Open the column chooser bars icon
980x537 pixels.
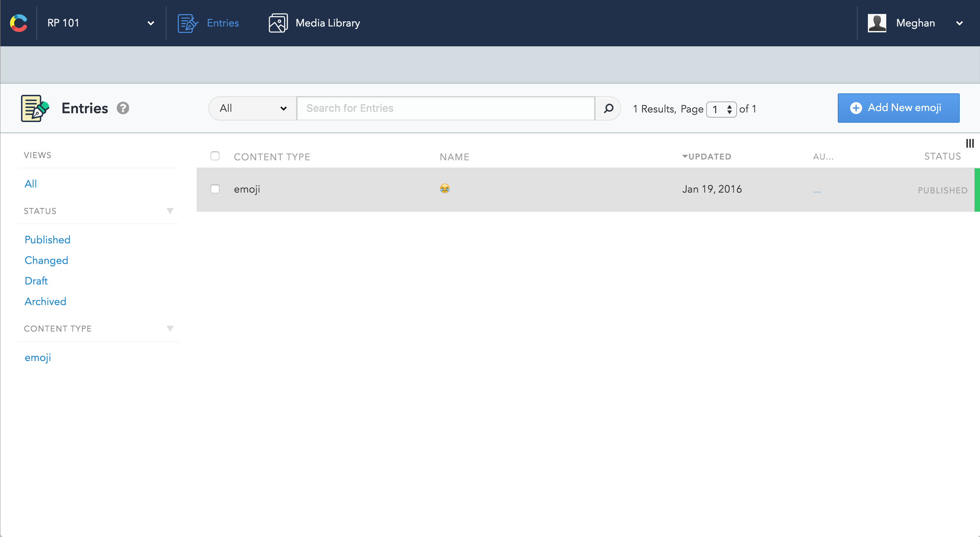coord(970,143)
